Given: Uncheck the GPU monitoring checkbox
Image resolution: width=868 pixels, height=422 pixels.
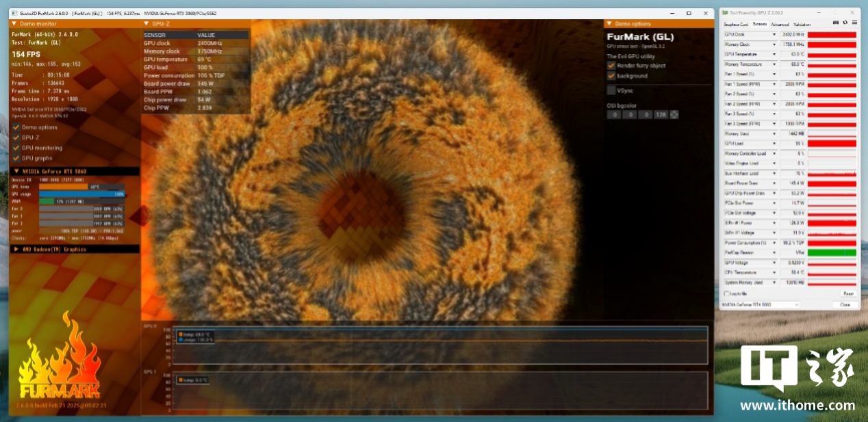Looking at the screenshot, I should click(x=16, y=148).
